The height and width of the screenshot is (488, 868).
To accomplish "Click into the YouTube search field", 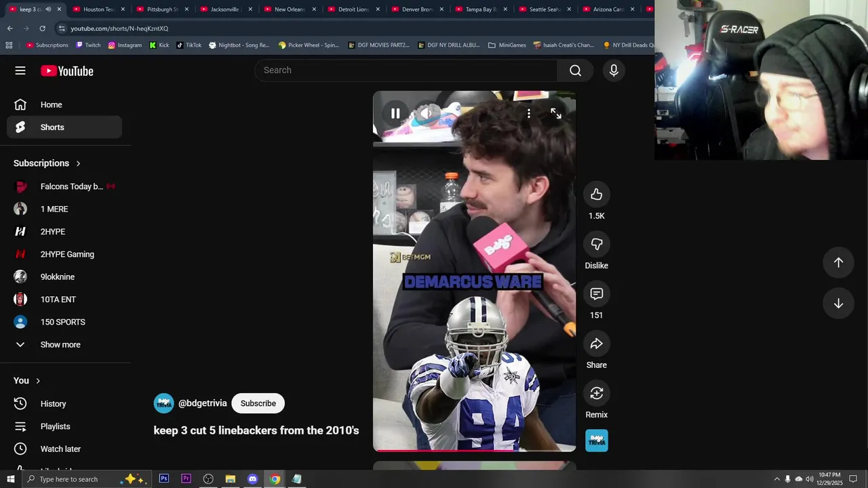I will pyautogui.click(x=406, y=70).
